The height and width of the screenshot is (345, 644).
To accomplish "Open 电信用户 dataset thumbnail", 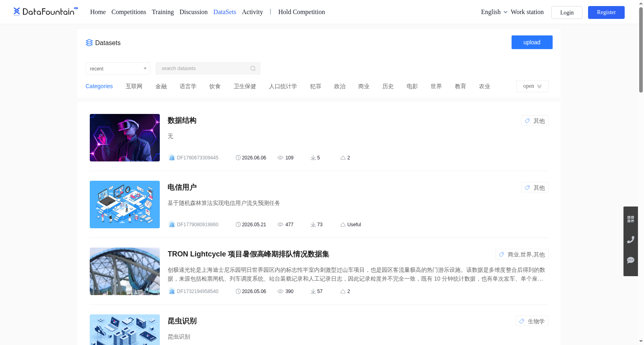I will (x=125, y=205).
